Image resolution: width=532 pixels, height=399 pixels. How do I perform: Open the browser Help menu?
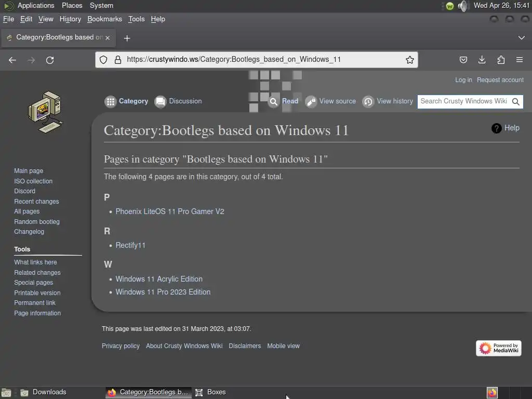pos(158,19)
